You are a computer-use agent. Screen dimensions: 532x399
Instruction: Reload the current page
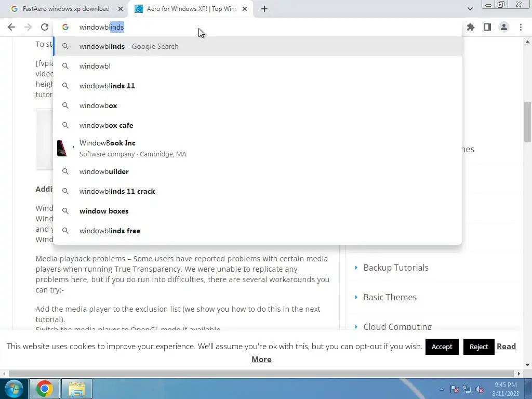[x=45, y=27]
